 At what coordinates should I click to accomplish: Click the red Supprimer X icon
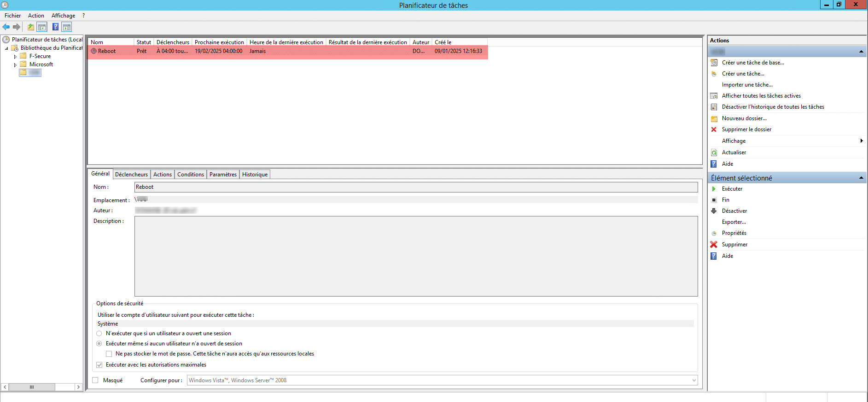pyautogui.click(x=714, y=245)
